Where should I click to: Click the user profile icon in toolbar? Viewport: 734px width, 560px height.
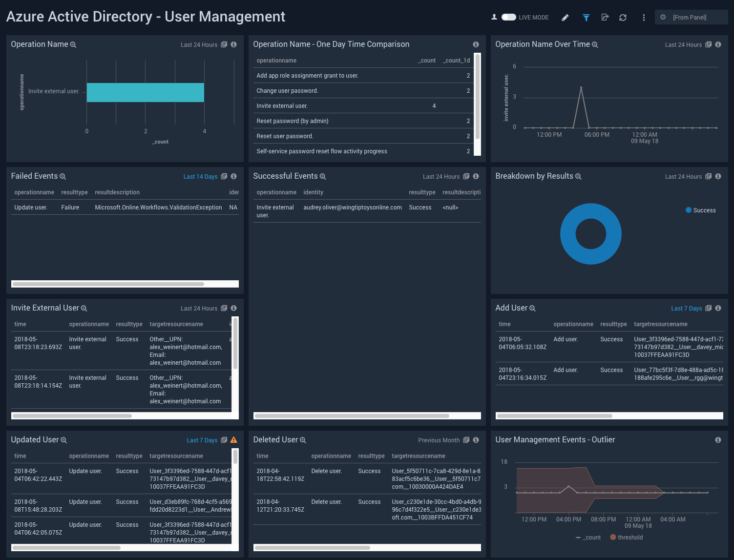493,16
